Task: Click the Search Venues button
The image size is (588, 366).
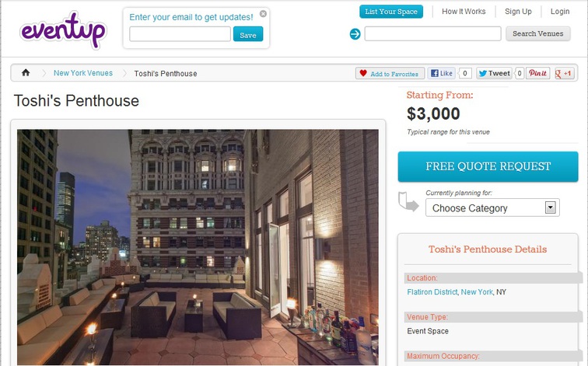Action: pyautogui.click(x=537, y=33)
